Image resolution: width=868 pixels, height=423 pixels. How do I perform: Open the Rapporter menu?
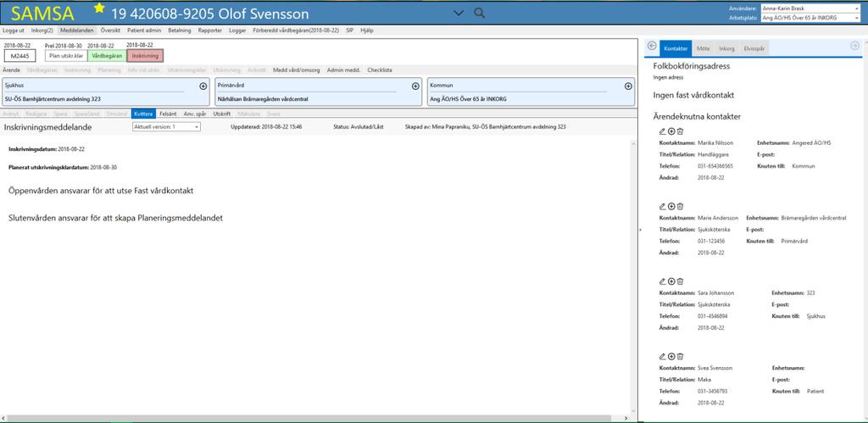[210, 31]
